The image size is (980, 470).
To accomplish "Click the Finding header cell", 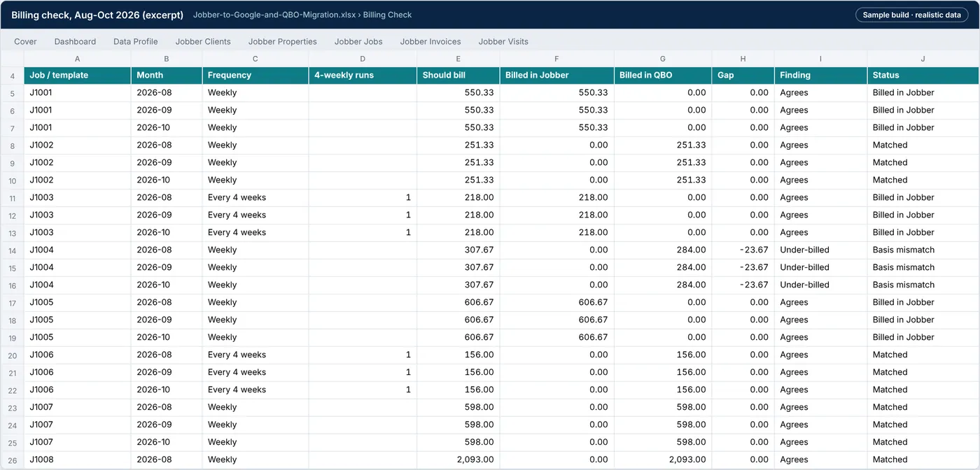I will click(x=820, y=75).
